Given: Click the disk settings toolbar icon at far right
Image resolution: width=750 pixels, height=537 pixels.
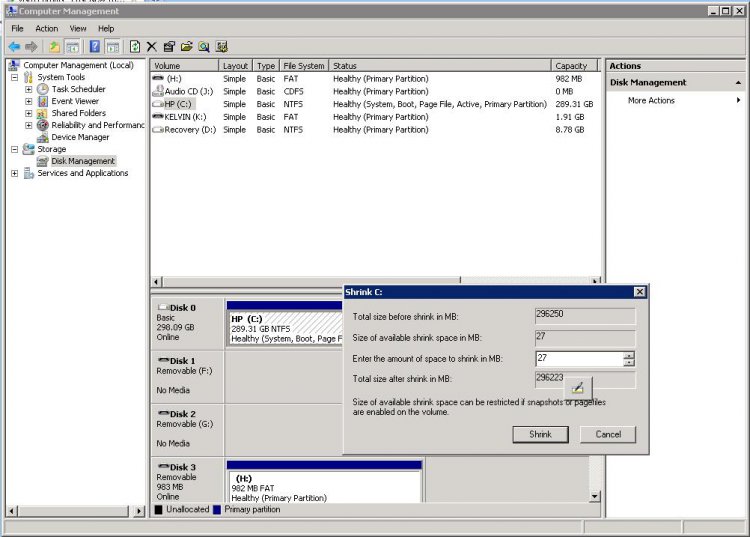Looking at the screenshot, I should coord(221,46).
